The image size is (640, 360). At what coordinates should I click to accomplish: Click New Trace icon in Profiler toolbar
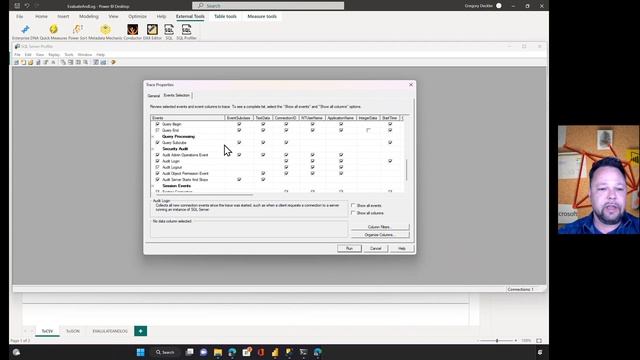pyautogui.click(x=16, y=62)
